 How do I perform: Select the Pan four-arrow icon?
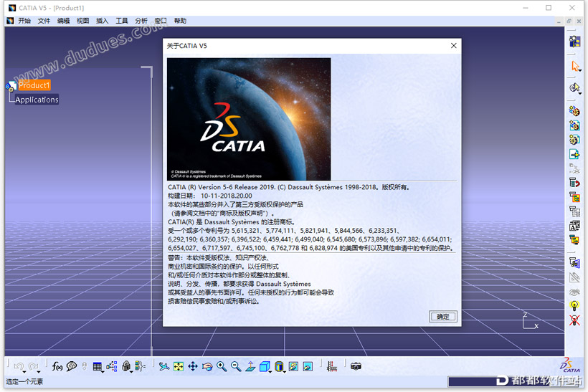tap(193, 366)
